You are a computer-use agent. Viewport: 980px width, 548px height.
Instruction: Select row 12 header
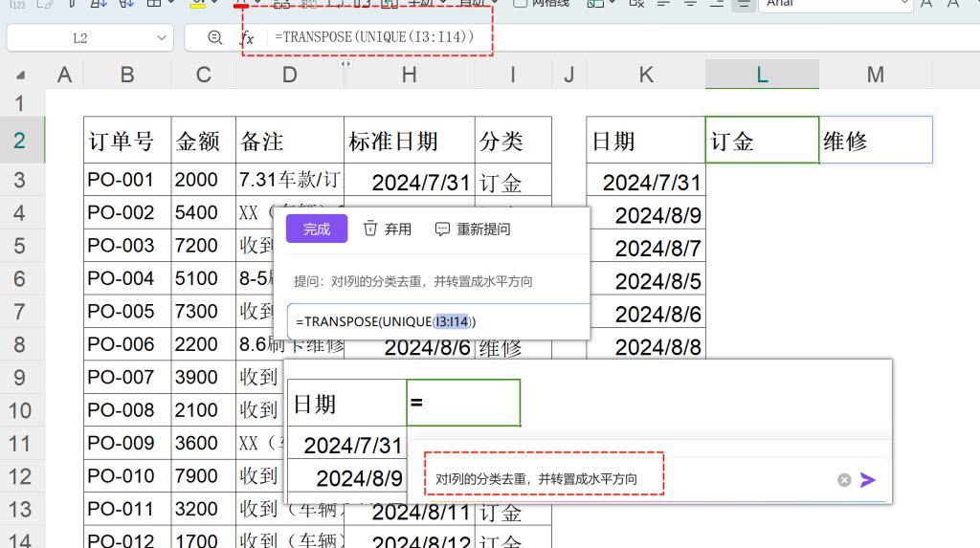[20, 477]
